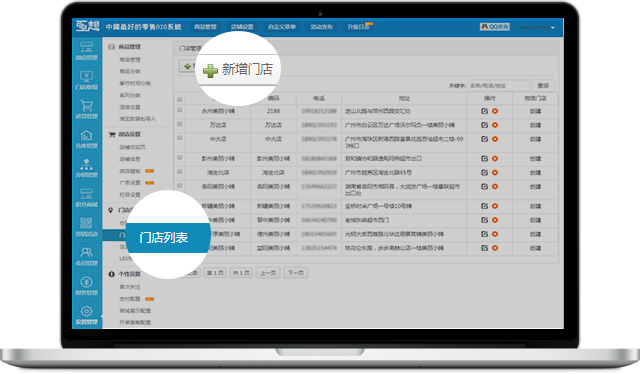Select 首次关注 in the left menu
Image resolution: width=640 pixels, height=374 pixels.
[130, 287]
